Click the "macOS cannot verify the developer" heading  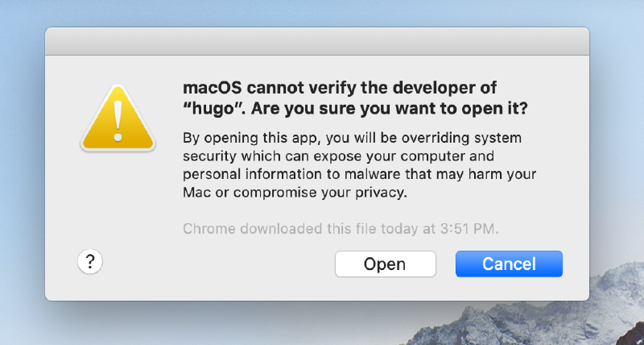click(x=340, y=87)
